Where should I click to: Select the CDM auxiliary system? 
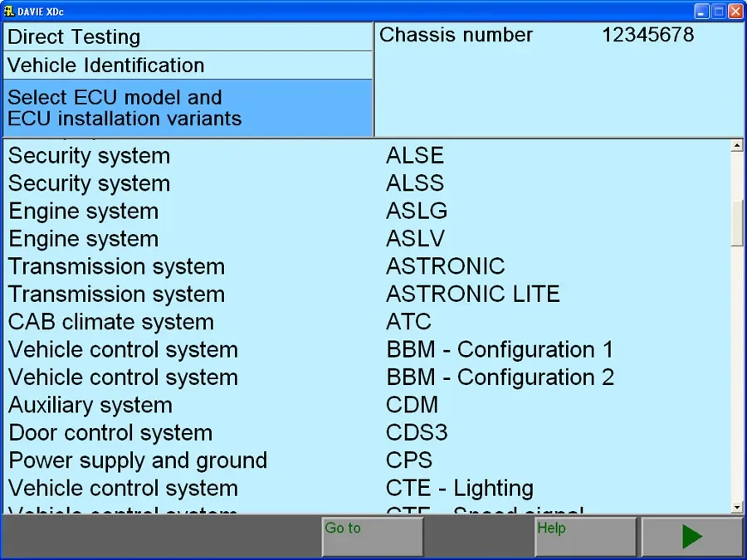[412, 405]
